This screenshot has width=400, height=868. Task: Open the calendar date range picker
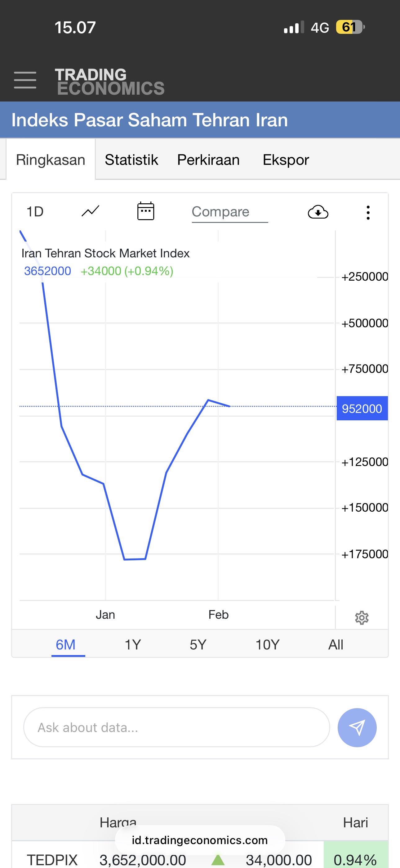point(145,211)
